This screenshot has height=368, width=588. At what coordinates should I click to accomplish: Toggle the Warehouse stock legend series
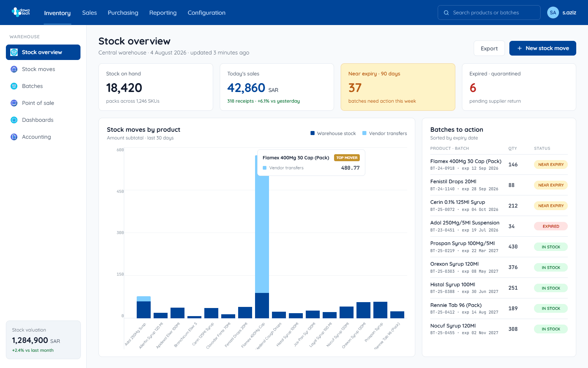(x=333, y=133)
